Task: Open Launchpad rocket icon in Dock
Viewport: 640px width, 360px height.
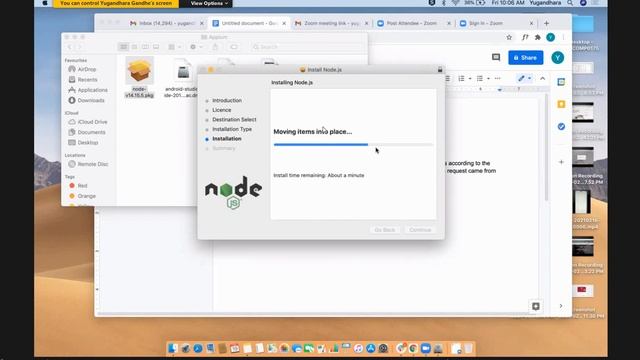Action: click(186, 348)
